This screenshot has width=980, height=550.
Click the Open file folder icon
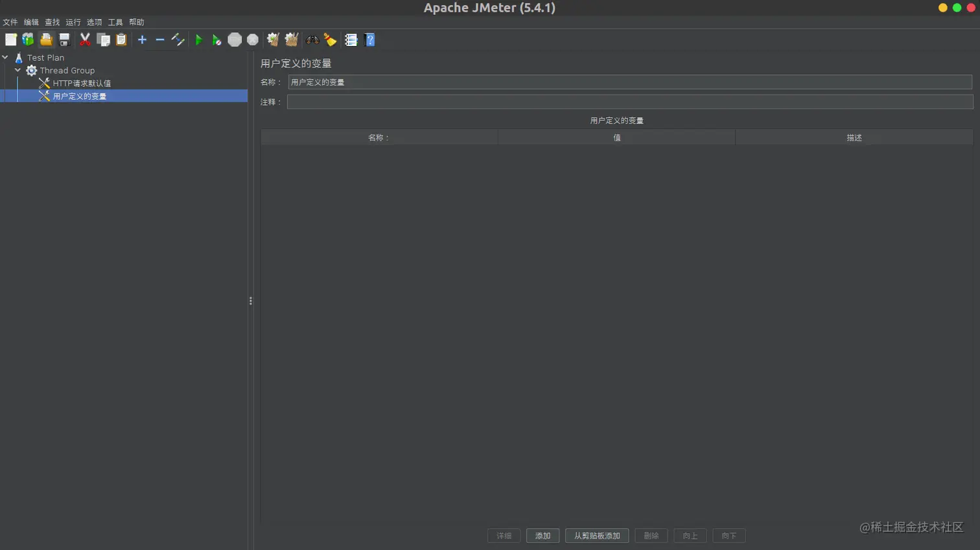pos(46,40)
